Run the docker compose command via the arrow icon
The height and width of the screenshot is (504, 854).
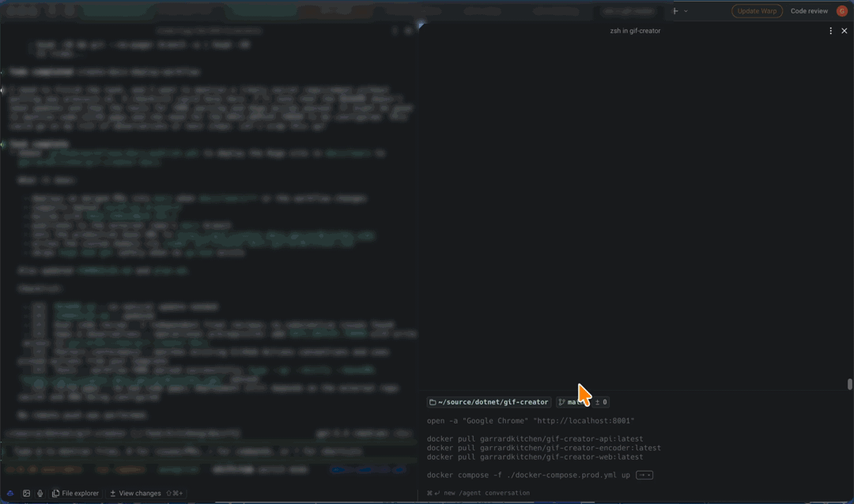644,475
